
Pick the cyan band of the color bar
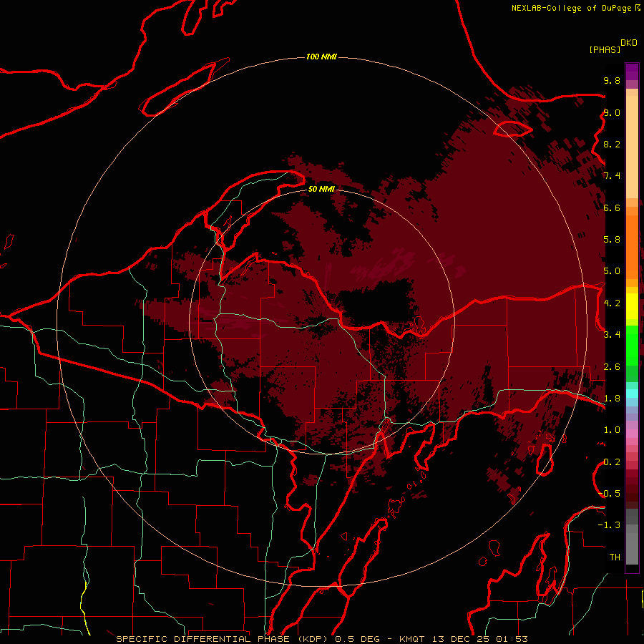[632, 394]
